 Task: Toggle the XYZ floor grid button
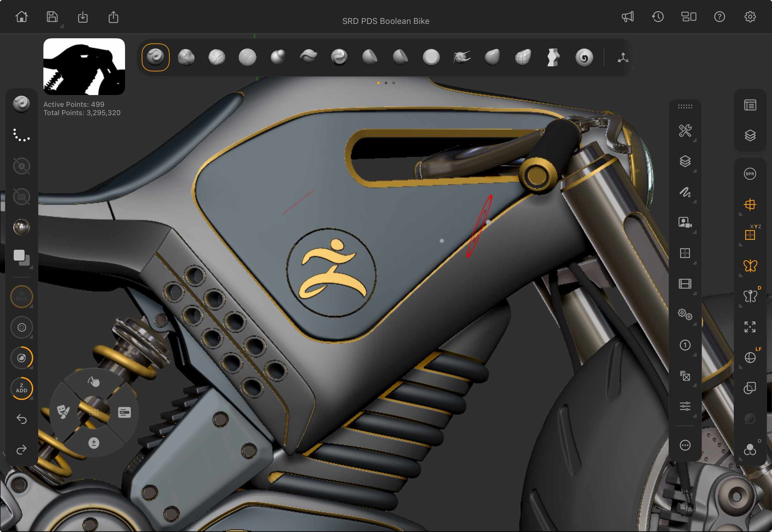[x=750, y=235]
